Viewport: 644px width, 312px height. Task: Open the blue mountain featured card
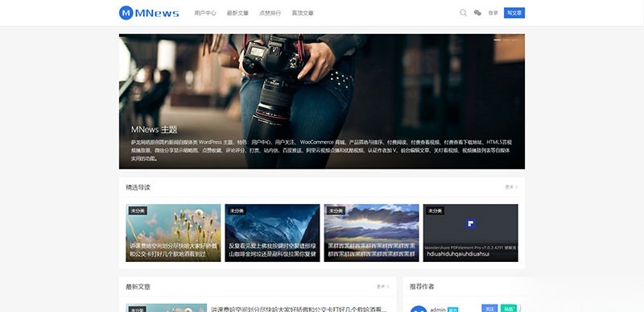(x=272, y=233)
